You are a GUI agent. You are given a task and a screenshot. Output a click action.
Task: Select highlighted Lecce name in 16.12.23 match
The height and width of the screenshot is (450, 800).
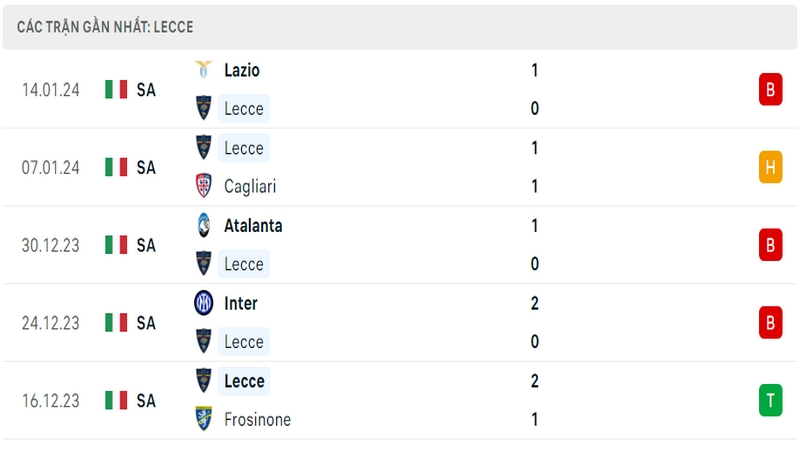tap(244, 381)
